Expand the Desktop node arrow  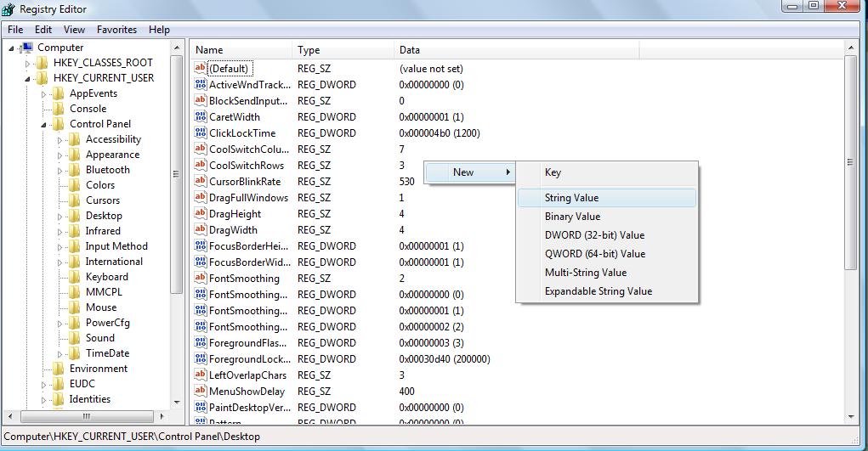pyautogui.click(x=60, y=217)
